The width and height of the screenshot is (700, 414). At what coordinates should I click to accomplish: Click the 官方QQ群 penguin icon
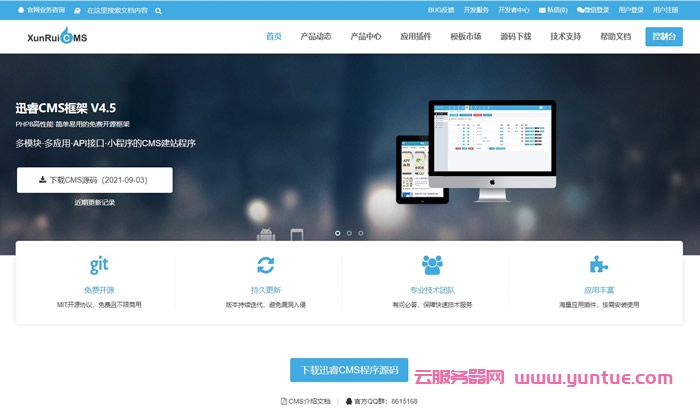(349, 401)
